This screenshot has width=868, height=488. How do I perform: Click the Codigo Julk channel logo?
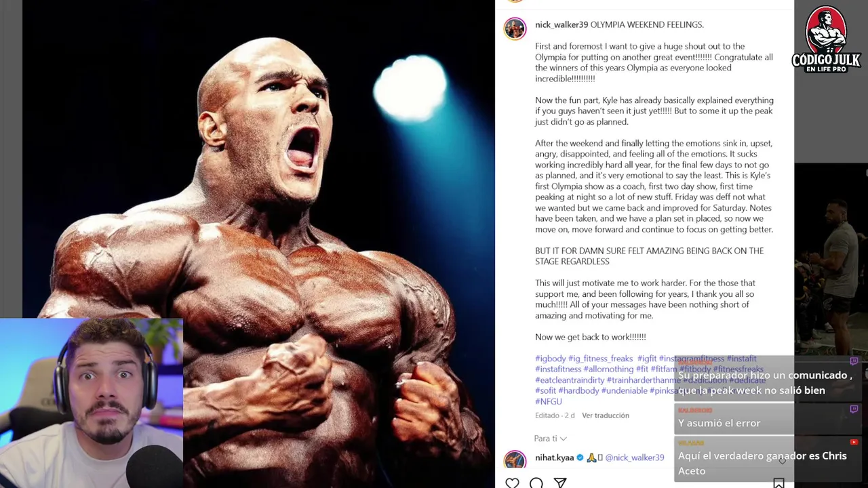click(826, 39)
